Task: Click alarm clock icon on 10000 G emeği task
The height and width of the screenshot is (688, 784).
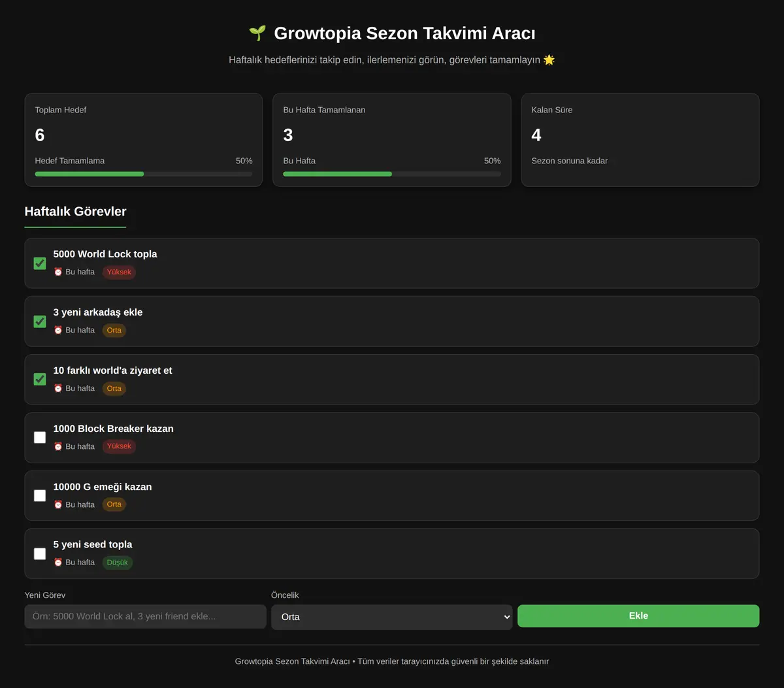Action: pos(58,504)
